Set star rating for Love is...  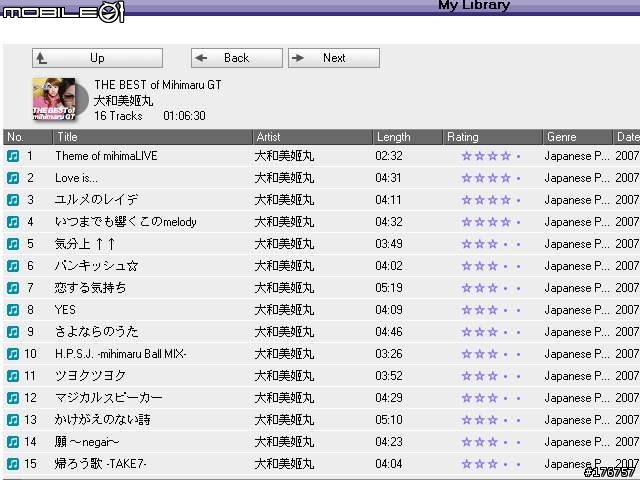point(491,178)
